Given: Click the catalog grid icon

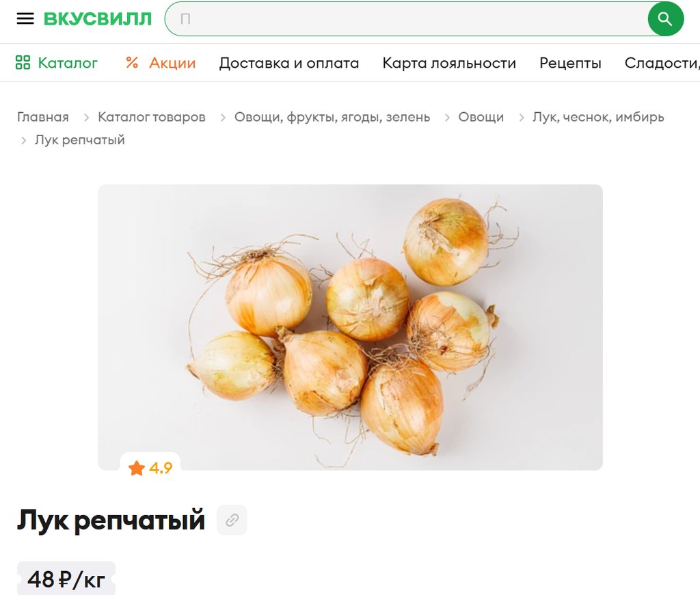Looking at the screenshot, I should (x=23, y=62).
